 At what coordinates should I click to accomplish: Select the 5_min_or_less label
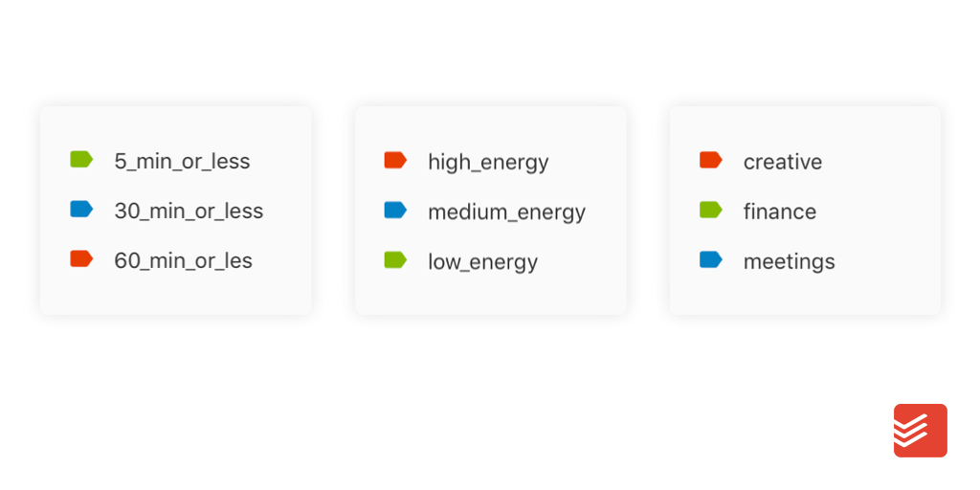pos(182,161)
